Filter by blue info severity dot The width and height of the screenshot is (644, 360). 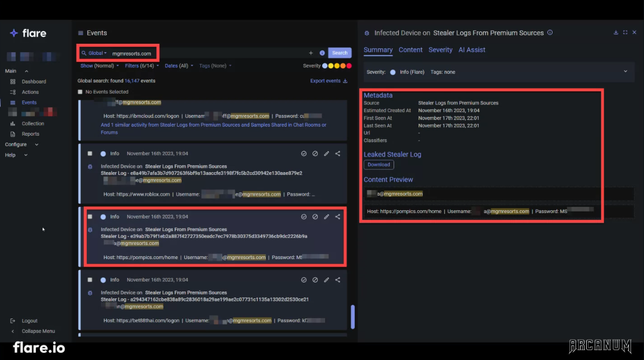click(325, 66)
